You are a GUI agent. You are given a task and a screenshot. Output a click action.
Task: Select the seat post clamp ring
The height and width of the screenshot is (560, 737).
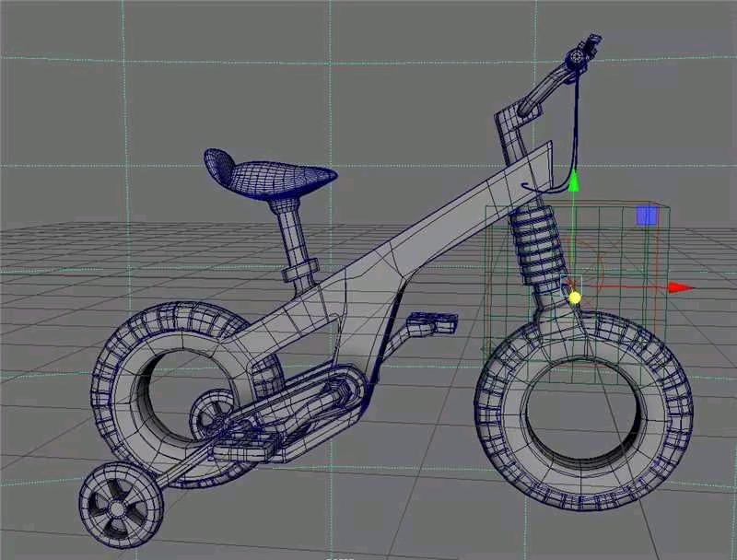click(301, 271)
